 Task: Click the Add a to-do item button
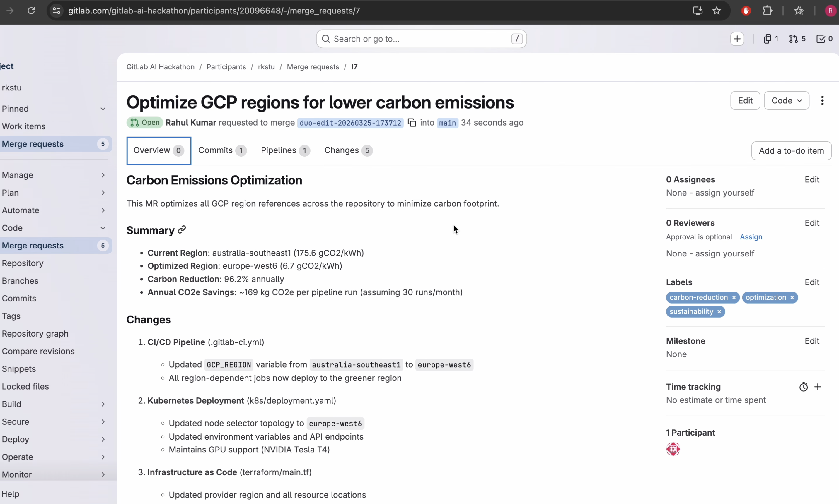point(791,150)
